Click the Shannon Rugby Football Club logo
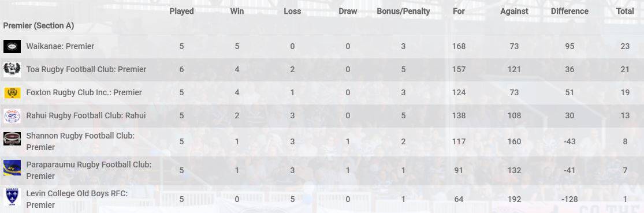 coord(12,139)
